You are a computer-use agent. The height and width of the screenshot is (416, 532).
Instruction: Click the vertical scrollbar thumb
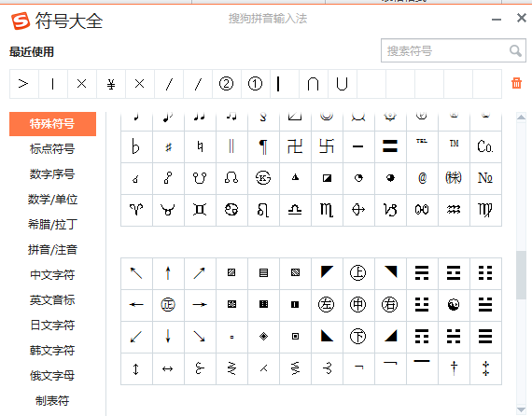(x=521, y=275)
